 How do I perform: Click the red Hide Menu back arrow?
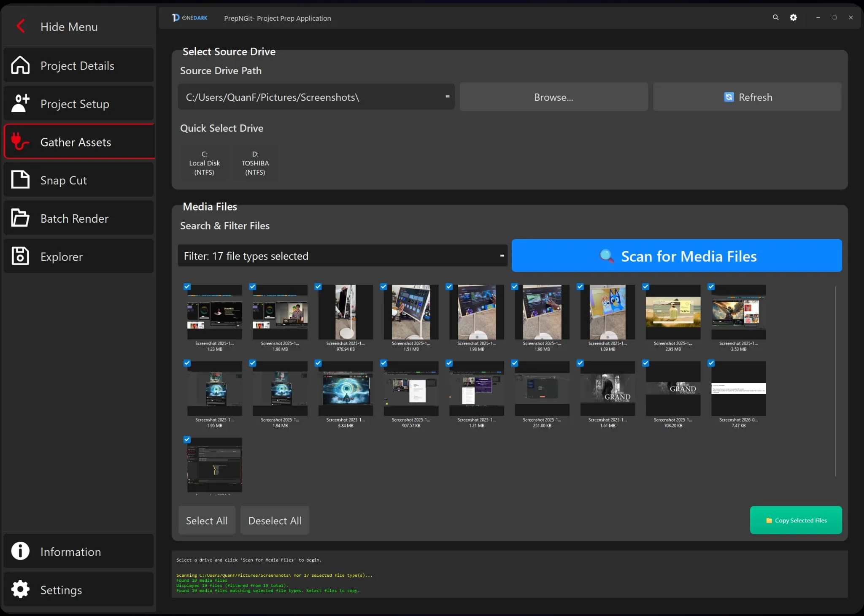point(20,26)
